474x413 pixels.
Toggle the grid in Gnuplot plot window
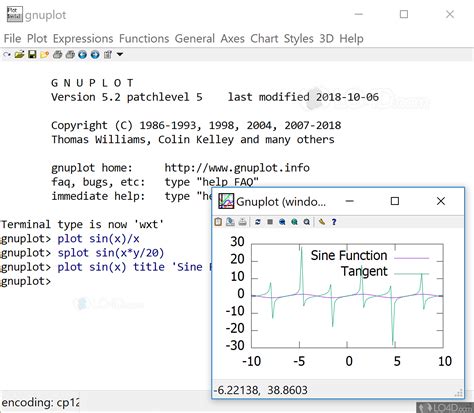(x=270, y=222)
